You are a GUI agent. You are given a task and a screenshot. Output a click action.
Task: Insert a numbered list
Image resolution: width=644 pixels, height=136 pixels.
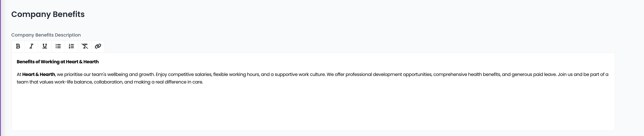pyautogui.click(x=72, y=46)
